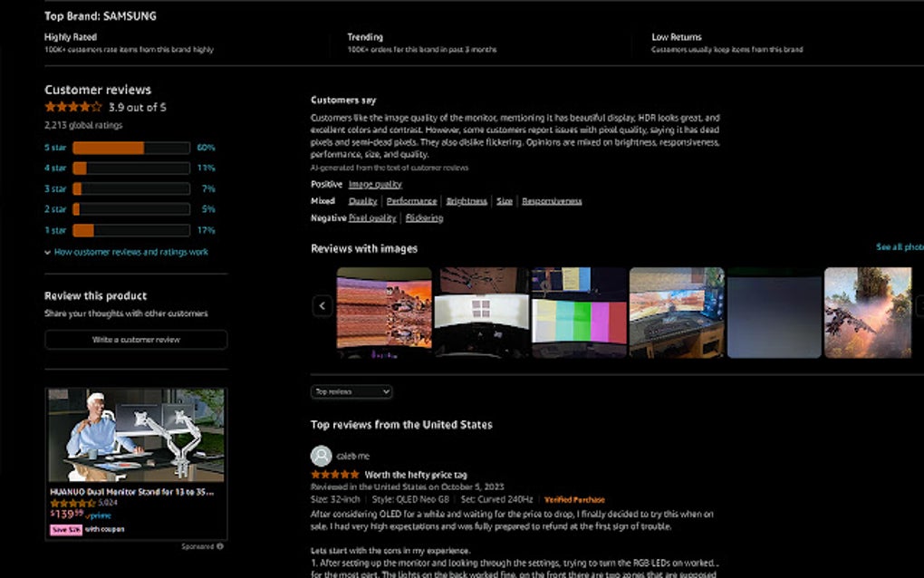
Task: Click the Customers say heading
Action: (343, 101)
